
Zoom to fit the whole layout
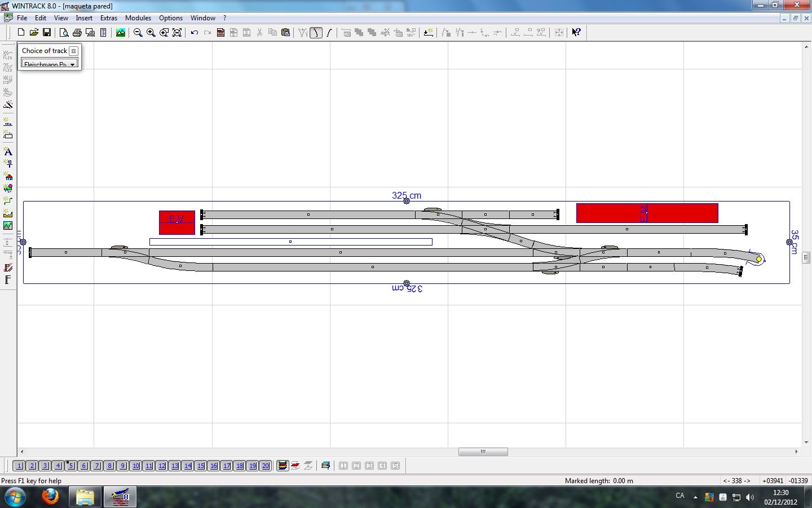pyautogui.click(x=177, y=33)
